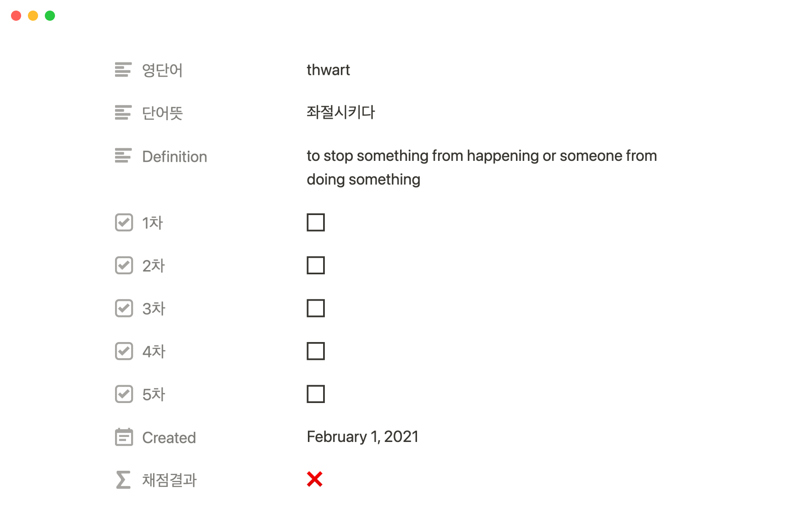Viewport: 812px width, 508px height.
Task: Open the Definition property label
Action: pyautogui.click(x=174, y=157)
